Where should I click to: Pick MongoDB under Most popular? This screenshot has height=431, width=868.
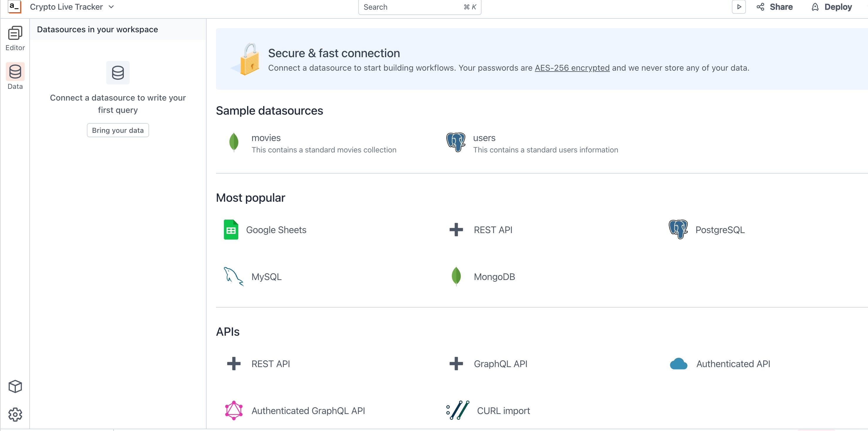[494, 277]
